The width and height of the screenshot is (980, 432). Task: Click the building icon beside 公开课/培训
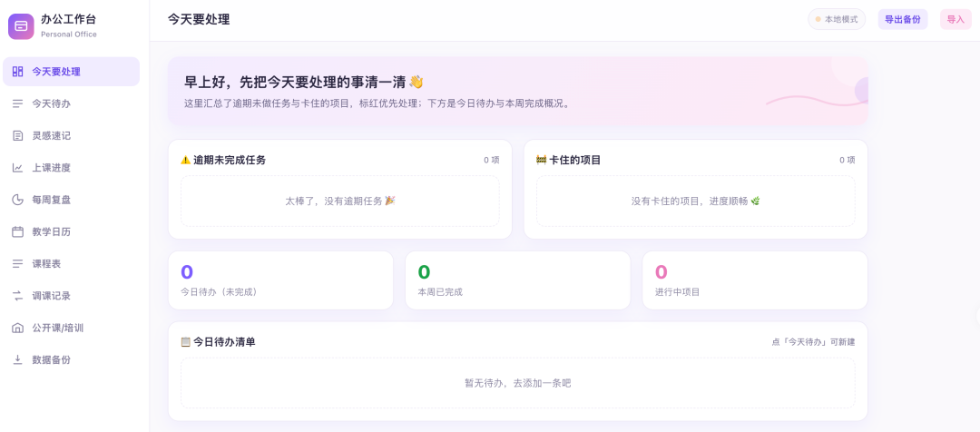point(17,329)
